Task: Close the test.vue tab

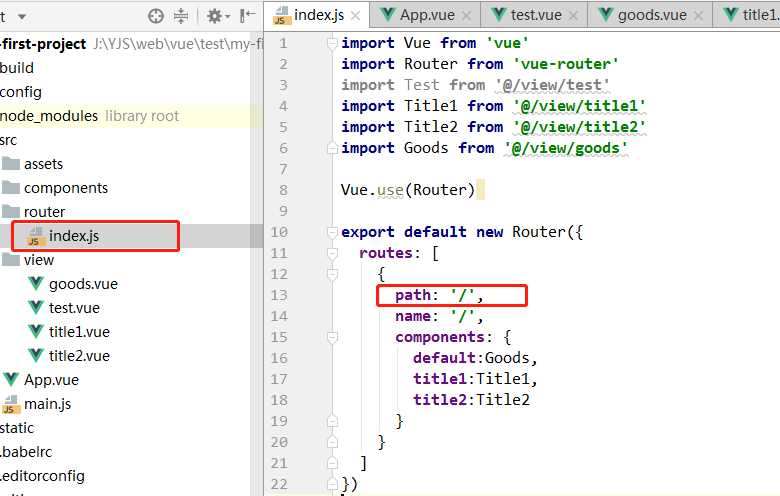Action: [x=574, y=16]
